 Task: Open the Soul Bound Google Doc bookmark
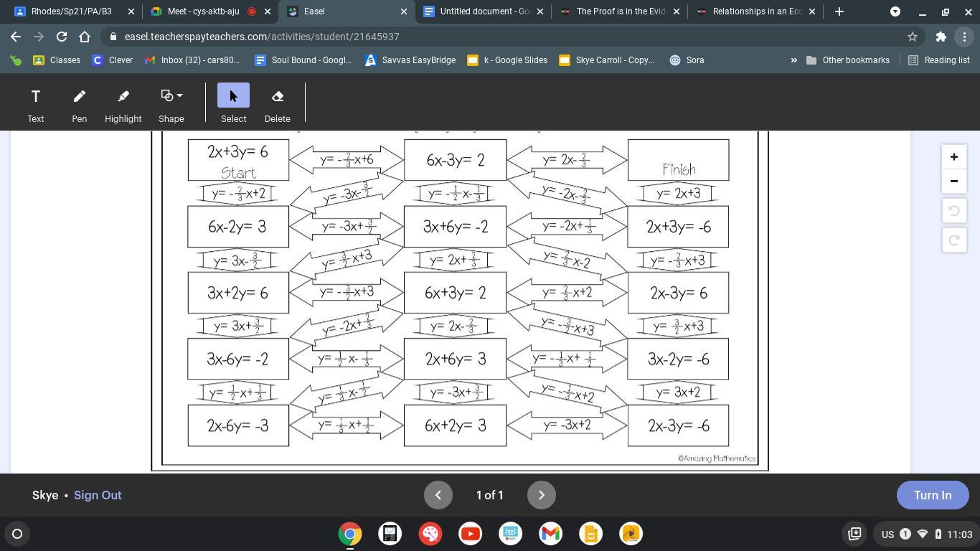coord(303,60)
